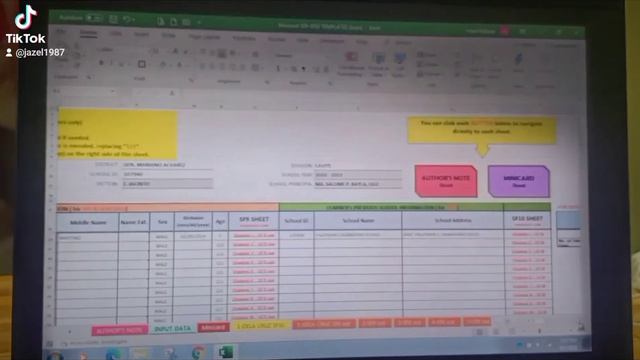
Task: Click the Borders icon in the Font group
Action: pos(142,64)
